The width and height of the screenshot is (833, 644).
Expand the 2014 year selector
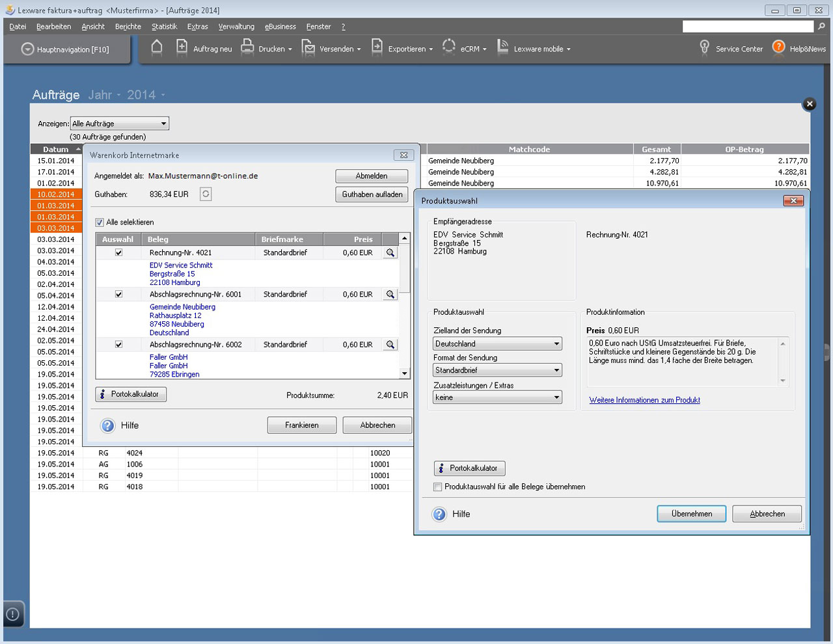pyautogui.click(x=146, y=95)
